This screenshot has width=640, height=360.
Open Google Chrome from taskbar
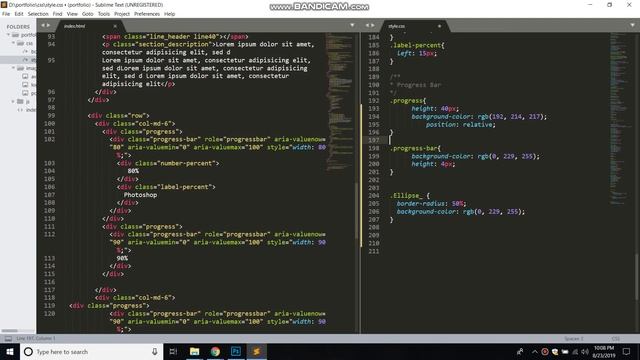[215, 351]
